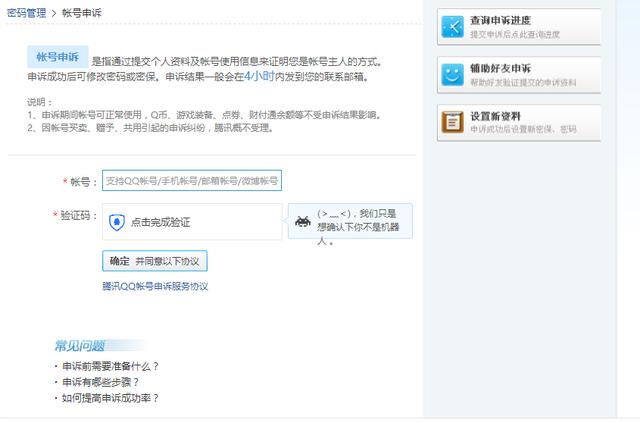Click the 常见问题 section heading
The height and width of the screenshot is (423, 640).
tap(80, 346)
